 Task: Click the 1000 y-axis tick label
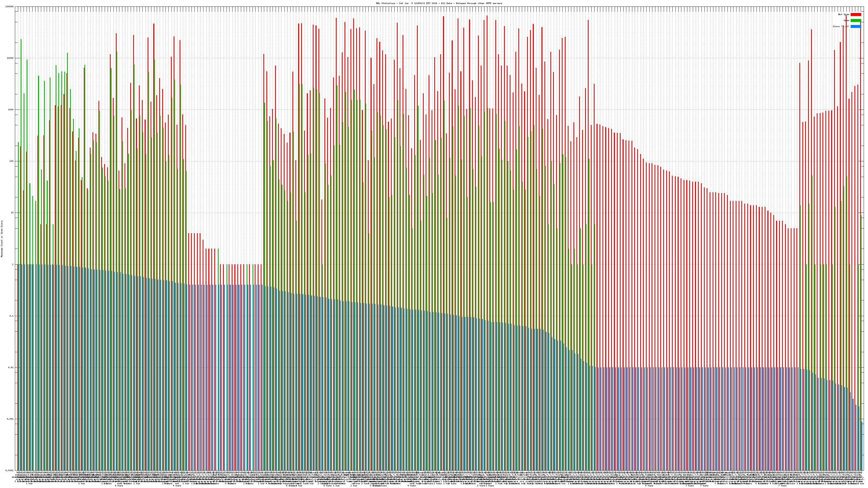[11, 110]
